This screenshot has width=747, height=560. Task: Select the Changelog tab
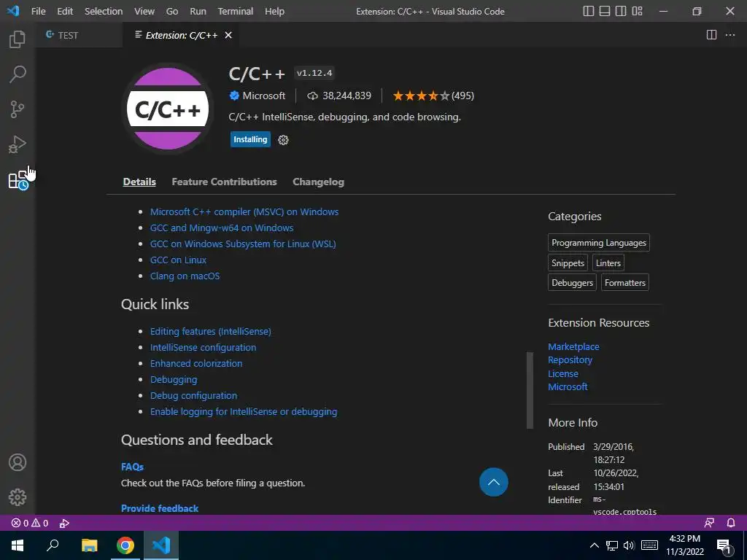tap(318, 182)
